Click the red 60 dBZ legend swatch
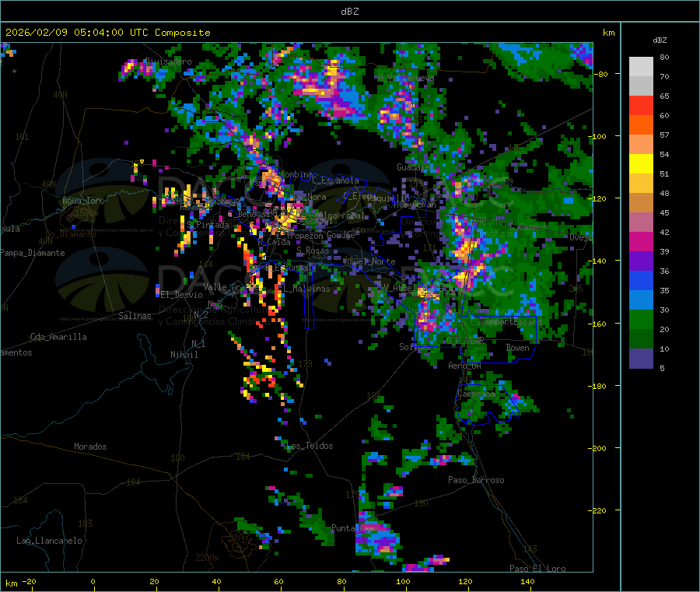 (641, 105)
